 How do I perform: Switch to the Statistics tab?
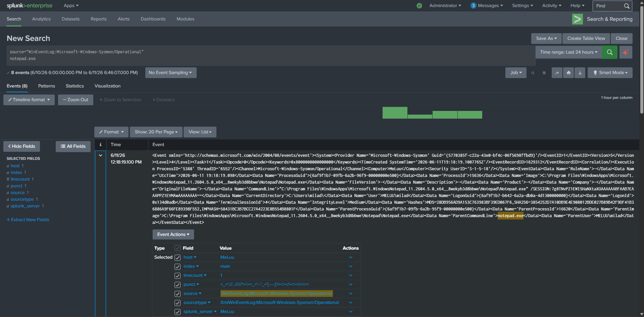(75, 86)
